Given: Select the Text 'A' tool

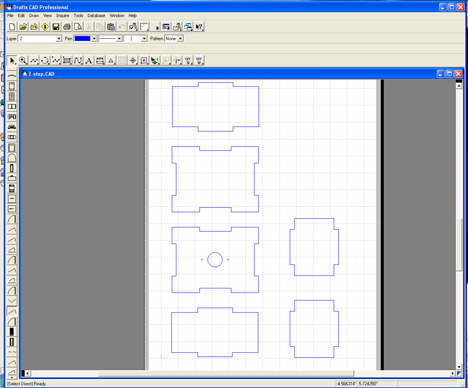Looking at the screenshot, I should pyautogui.click(x=89, y=61).
